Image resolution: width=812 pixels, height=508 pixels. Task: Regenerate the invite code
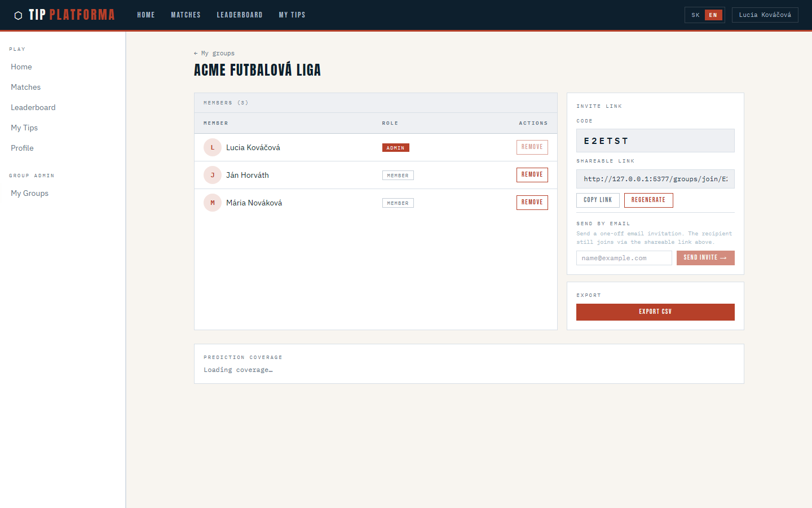648,200
